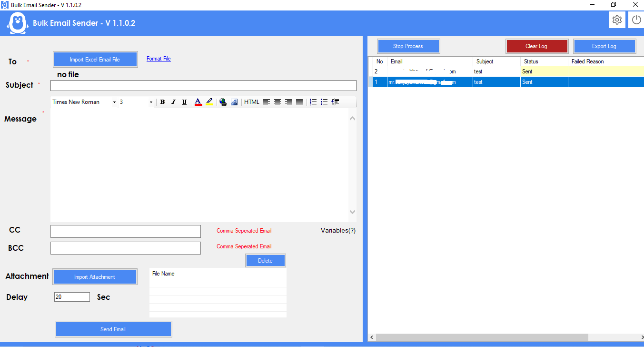644x347 pixels.
Task: Click inside the Subject input field
Action: coord(203,85)
